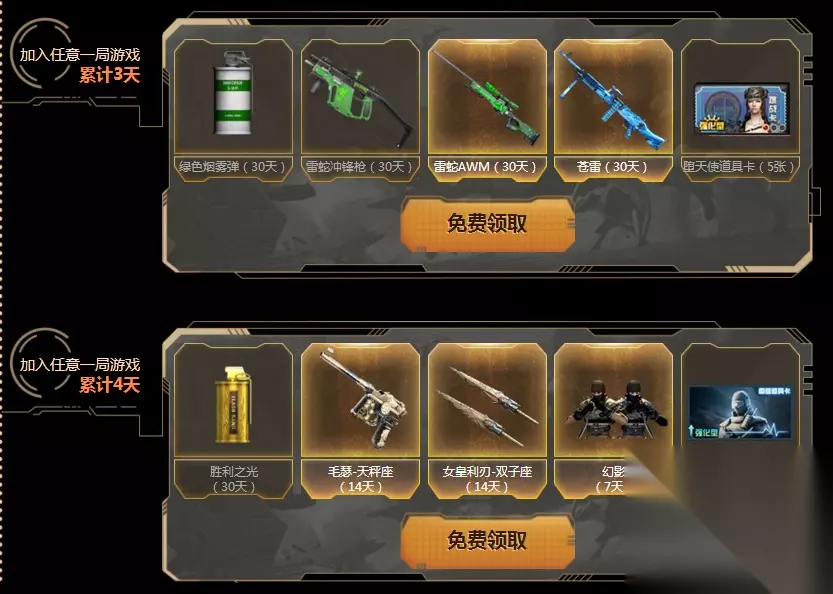Choose the 女皇利刃-双子座 twin blades

click(487, 406)
